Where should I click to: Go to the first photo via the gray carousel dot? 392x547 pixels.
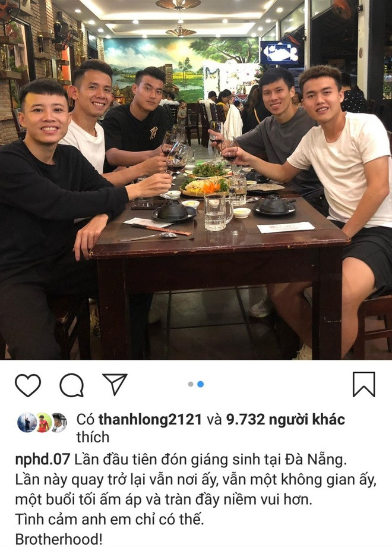[191, 384]
